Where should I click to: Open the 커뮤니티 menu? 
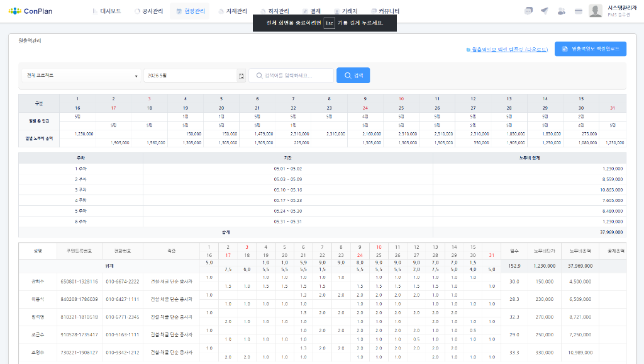coord(385,11)
